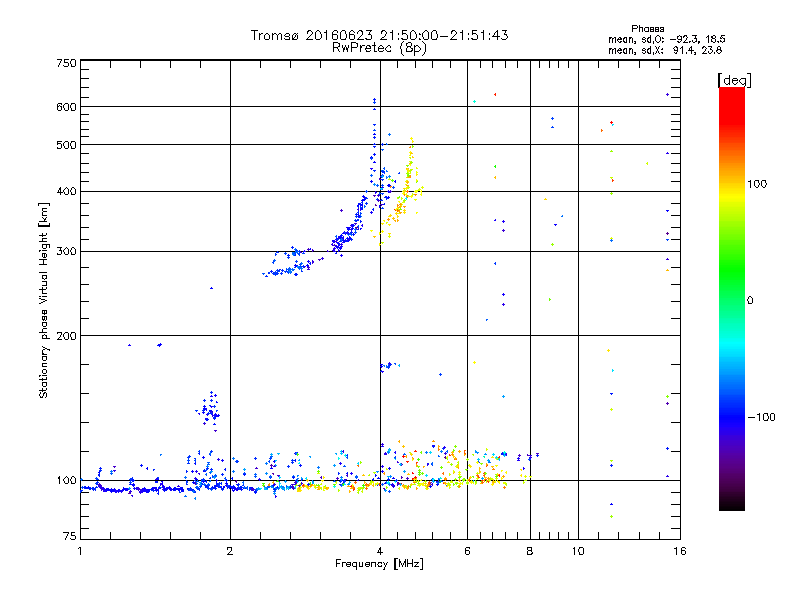Image resolution: width=800 pixels, height=600 pixels.
Task: Select the 'mean, sd,O: -92.3, 18.5' line
Action: tap(666, 39)
